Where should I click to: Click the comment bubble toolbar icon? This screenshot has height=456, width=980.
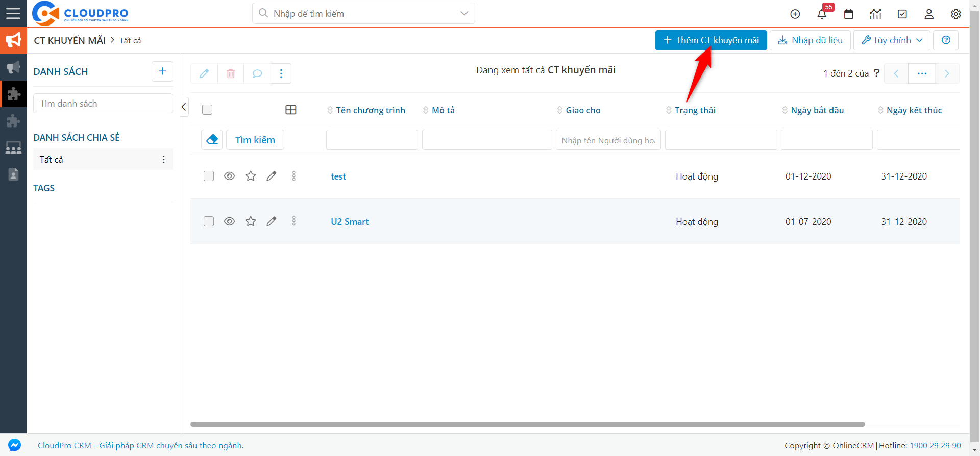[x=257, y=73]
